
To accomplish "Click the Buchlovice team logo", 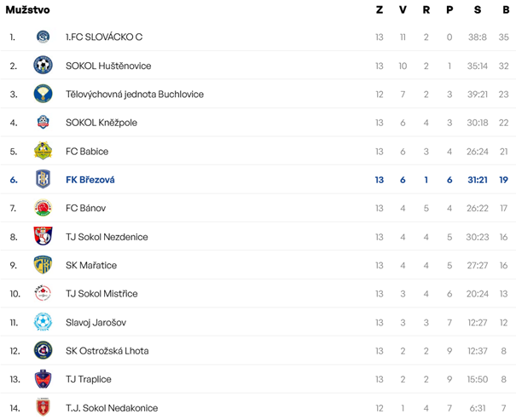I will [43, 94].
